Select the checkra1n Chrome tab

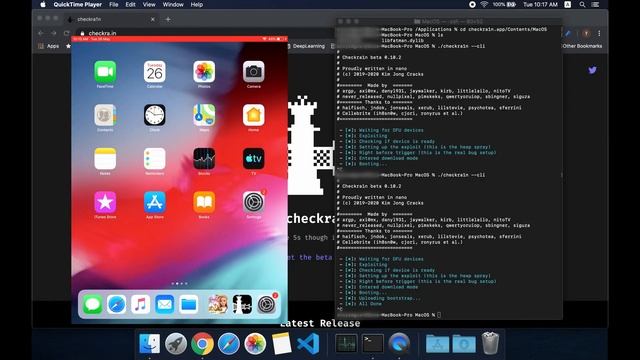pos(111,19)
